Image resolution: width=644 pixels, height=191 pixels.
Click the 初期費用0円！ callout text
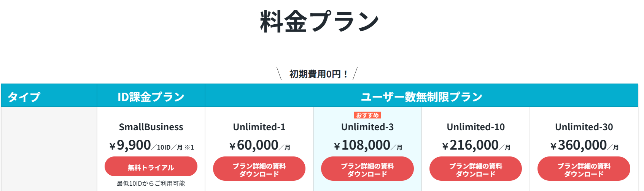point(318,74)
